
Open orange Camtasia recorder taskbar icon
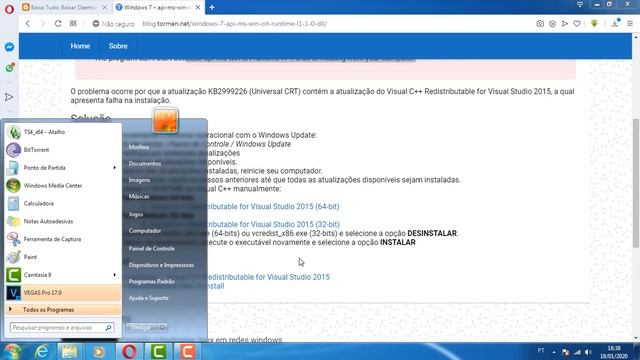[x=187, y=352]
